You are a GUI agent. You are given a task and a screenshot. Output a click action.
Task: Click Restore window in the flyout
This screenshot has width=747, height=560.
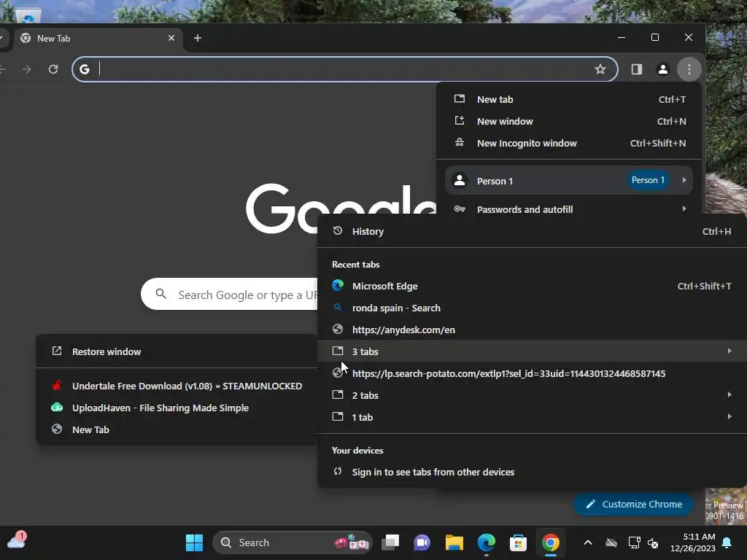[177, 351]
